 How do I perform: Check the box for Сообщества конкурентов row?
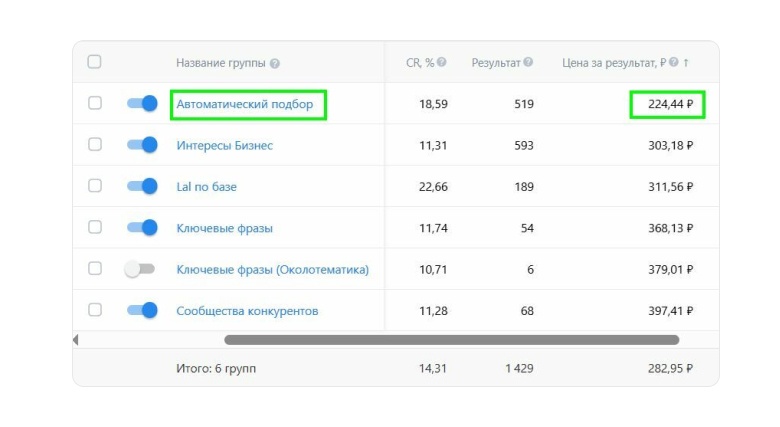coord(95,310)
